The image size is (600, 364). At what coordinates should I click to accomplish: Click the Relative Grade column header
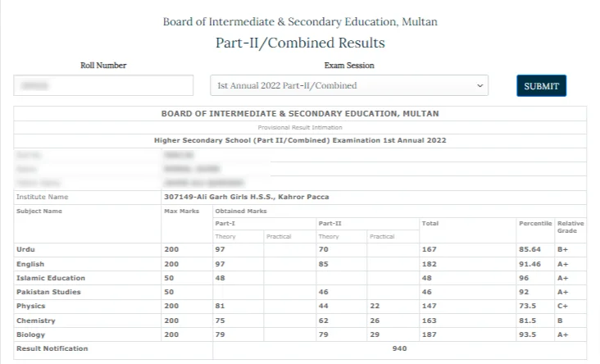point(570,227)
